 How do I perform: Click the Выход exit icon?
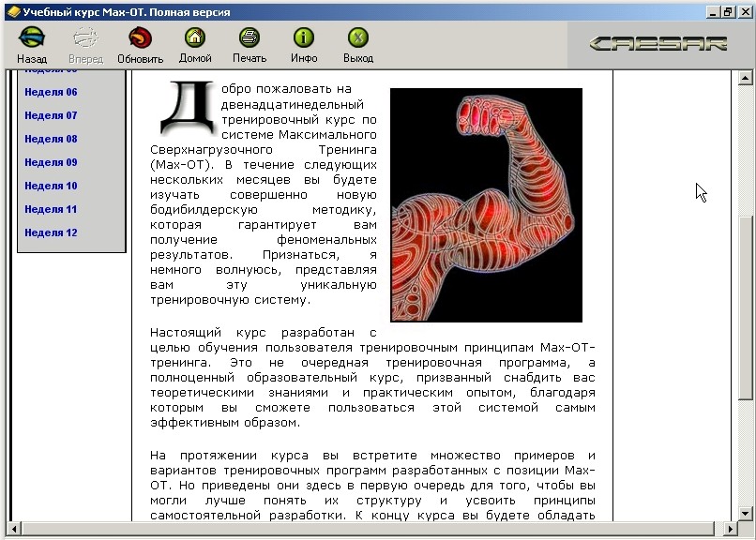coord(357,42)
